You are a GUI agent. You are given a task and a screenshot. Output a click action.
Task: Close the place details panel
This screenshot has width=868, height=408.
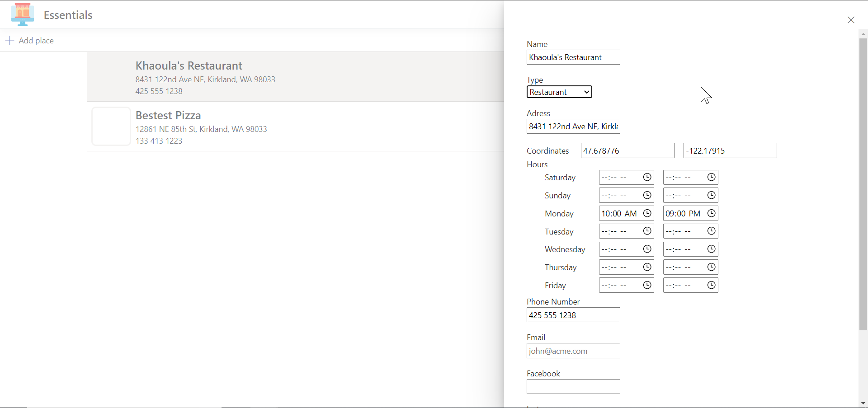851,20
